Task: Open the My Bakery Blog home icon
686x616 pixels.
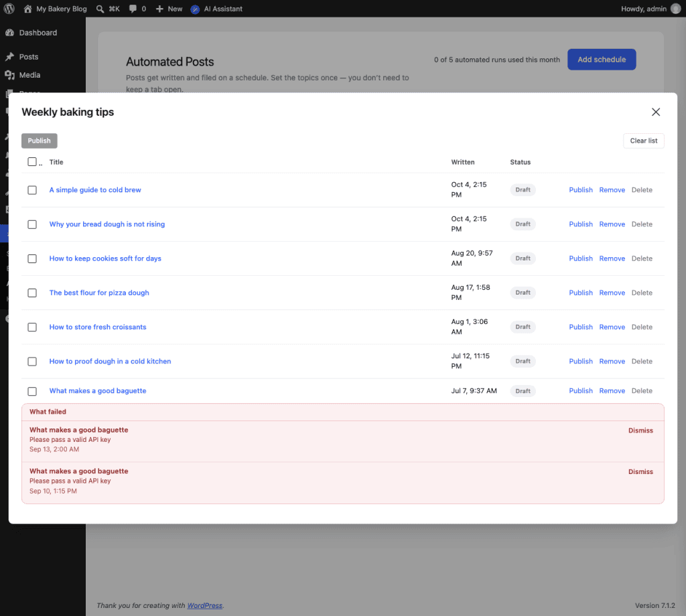Action: pos(27,9)
